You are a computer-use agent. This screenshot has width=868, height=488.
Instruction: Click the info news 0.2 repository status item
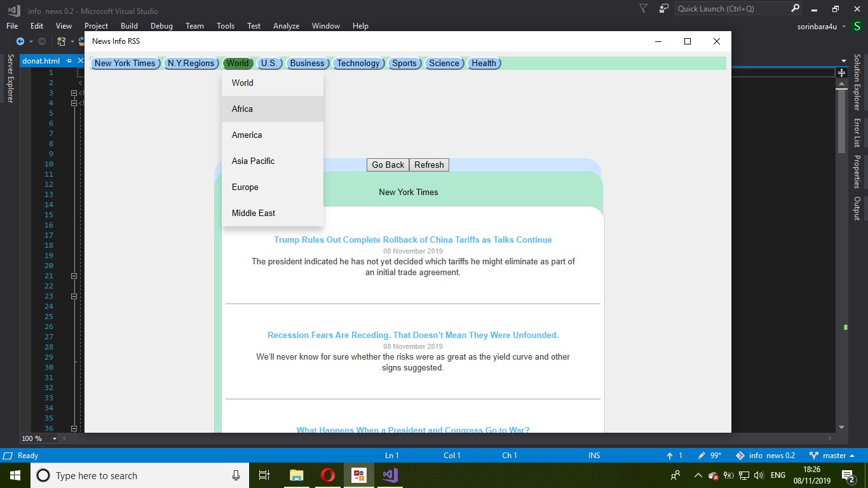[x=766, y=456]
